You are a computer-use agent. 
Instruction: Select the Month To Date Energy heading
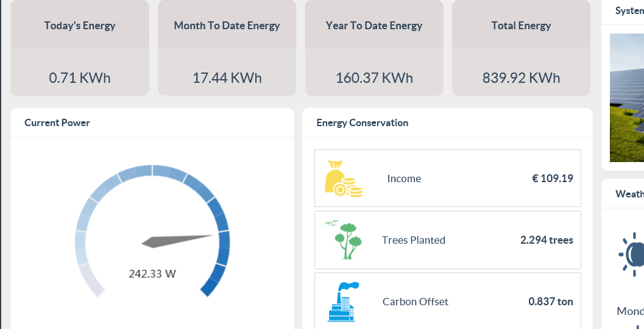227,26
